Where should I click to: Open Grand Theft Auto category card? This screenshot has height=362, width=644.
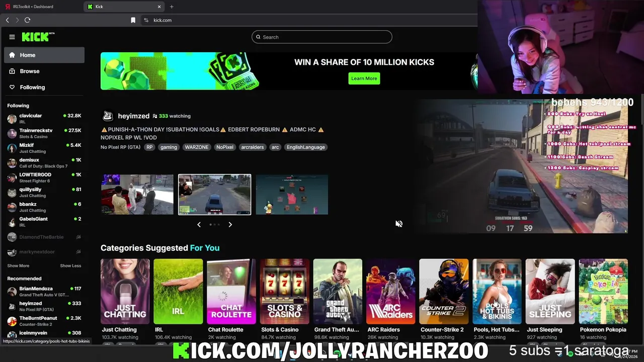pos(338,292)
